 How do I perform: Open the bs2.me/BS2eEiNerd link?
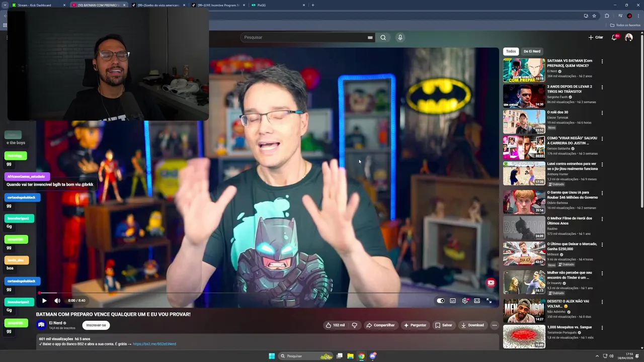coord(154,344)
